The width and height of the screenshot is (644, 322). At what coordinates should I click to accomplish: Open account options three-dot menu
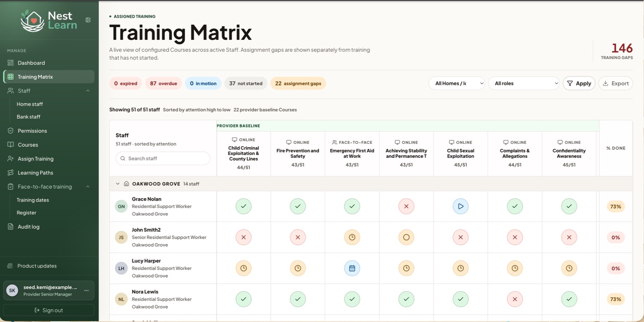[x=86, y=290]
